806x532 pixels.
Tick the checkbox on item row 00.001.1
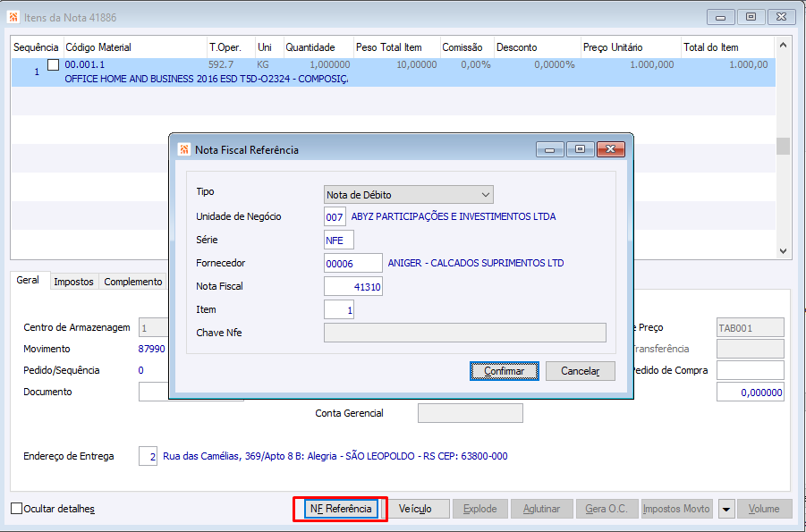coord(53,64)
